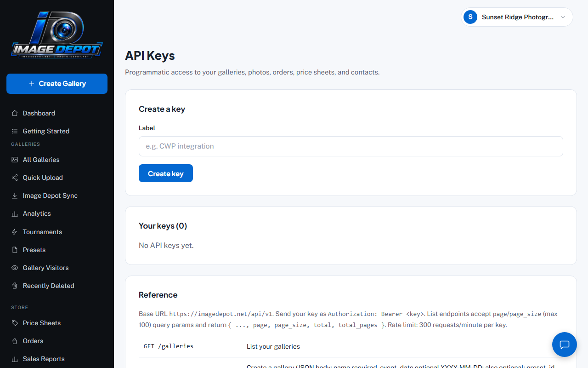Image resolution: width=588 pixels, height=368 pixels.
Task: Open Orders in the Store section
Action: click(57, 341)
